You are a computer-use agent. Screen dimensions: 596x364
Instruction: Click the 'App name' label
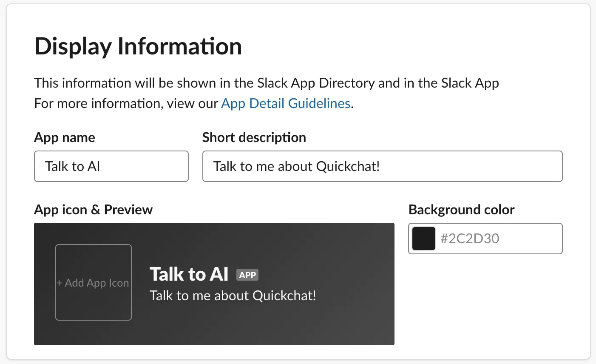pos(65,137)
